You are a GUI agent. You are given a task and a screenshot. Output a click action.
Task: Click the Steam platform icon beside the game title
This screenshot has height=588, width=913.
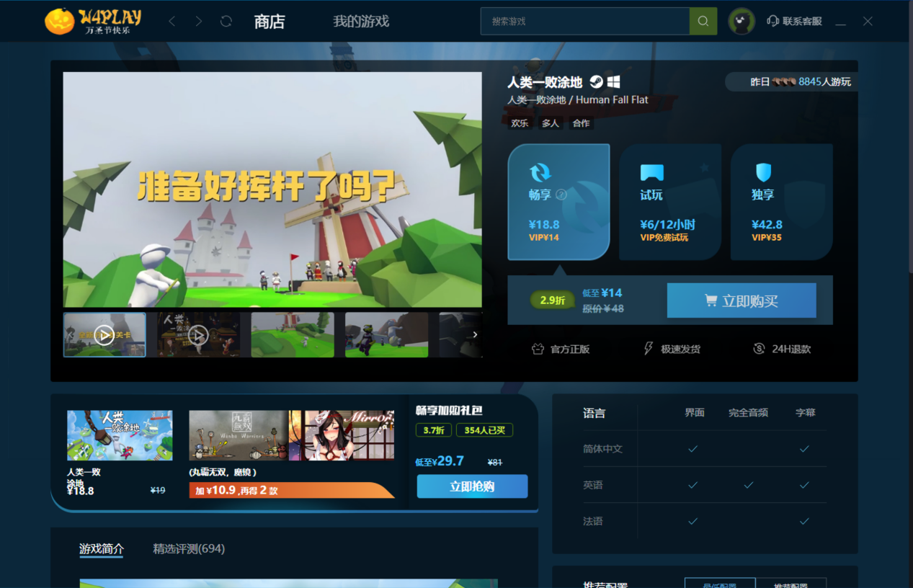(596, 81)
